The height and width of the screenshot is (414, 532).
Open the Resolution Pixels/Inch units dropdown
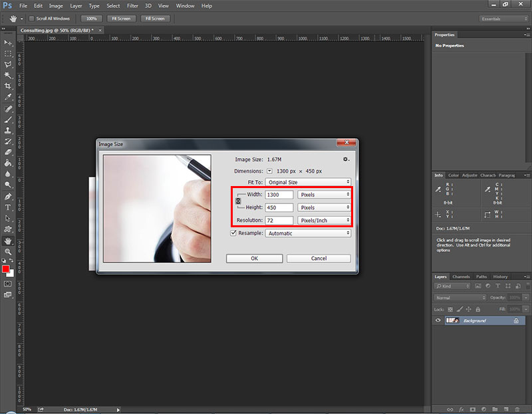(x=324, y=221)
